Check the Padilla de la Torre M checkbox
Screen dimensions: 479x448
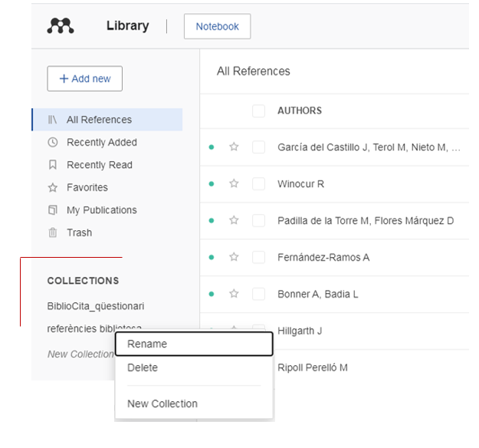click(x=258, y=220)
